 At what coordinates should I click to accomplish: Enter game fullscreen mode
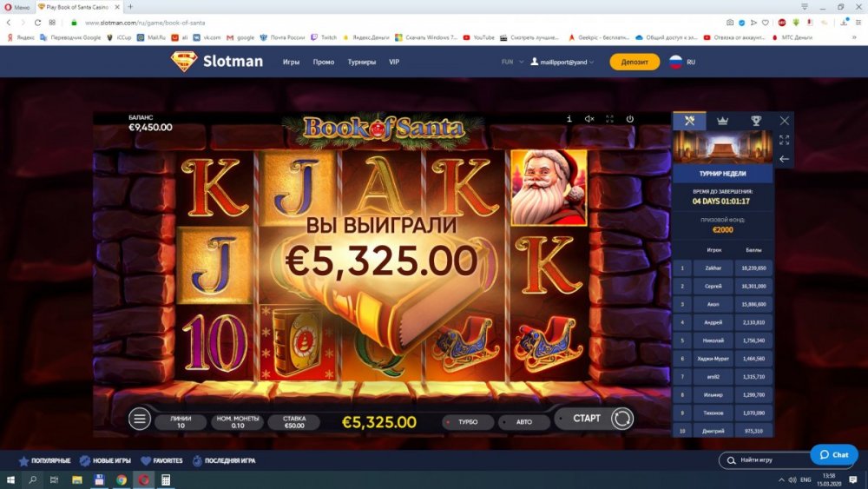[x=609, y=119]
